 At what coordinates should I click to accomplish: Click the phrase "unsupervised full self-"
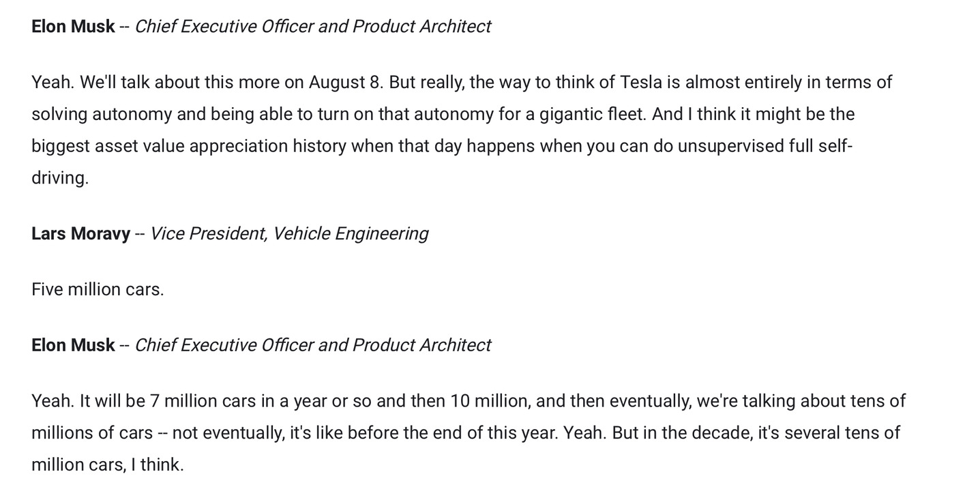coord(765,146)
